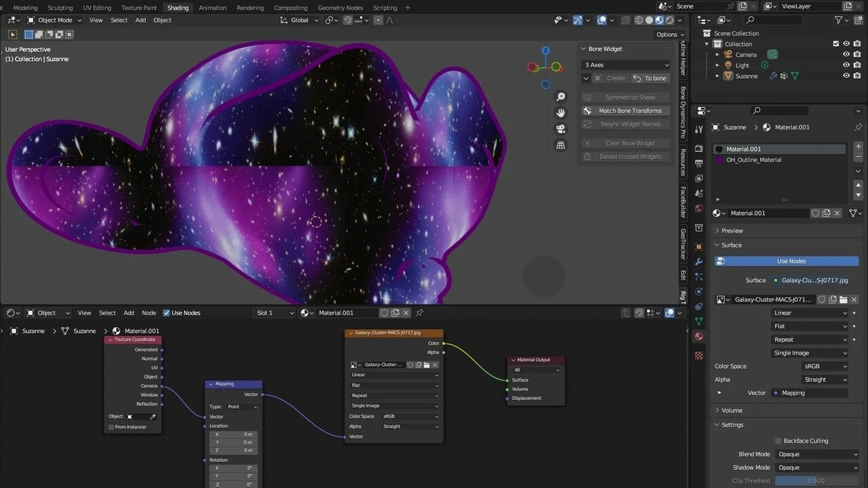
Task: Open image file folder icon in node
Action: tap(427, 365)
